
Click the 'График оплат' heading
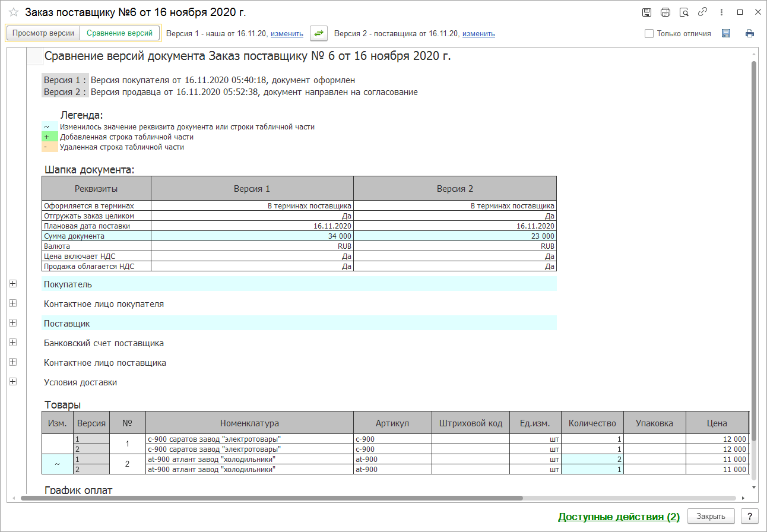point(78,490)
